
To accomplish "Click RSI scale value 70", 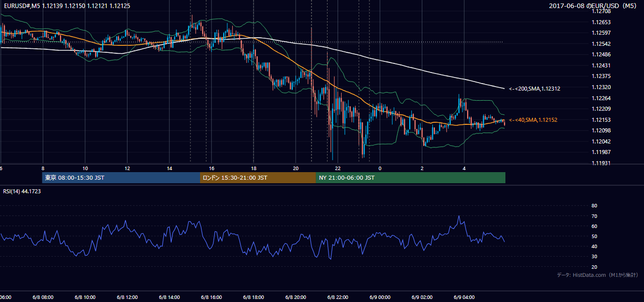I will point(594,216).
